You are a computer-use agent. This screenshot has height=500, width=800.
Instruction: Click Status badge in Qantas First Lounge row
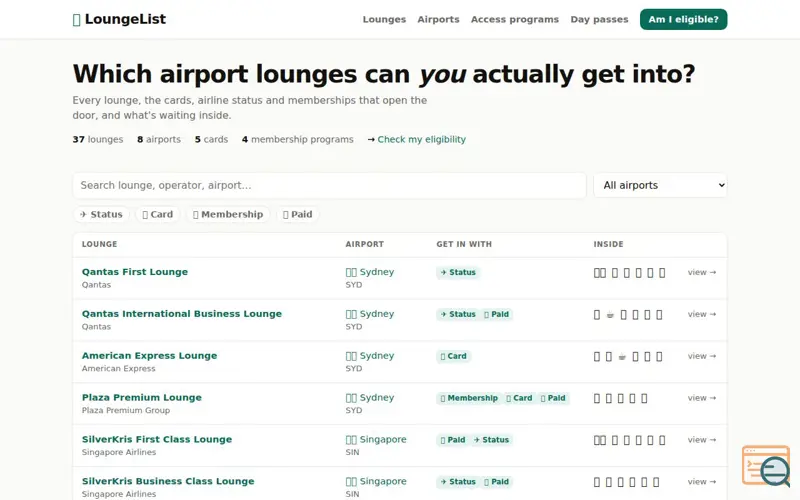click(458, 272)
